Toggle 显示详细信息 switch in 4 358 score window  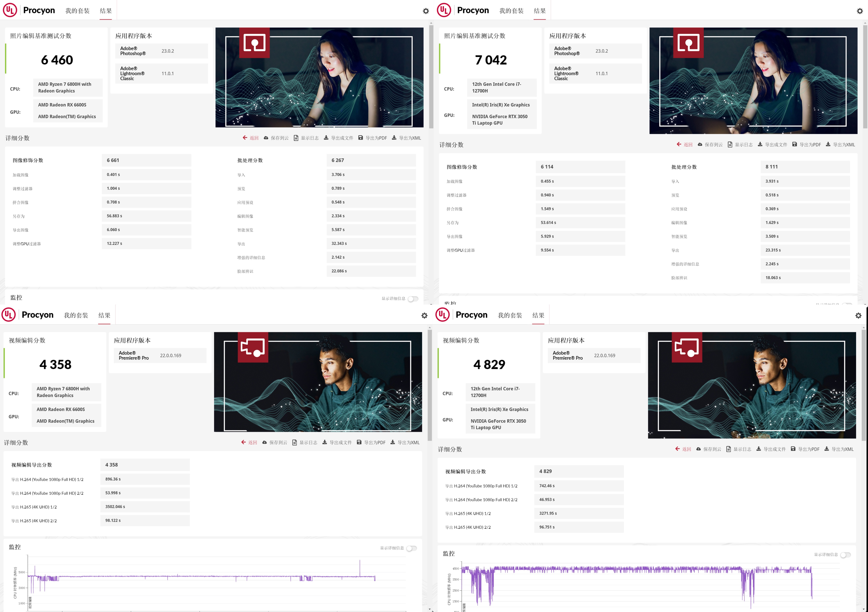coord(412,548)
